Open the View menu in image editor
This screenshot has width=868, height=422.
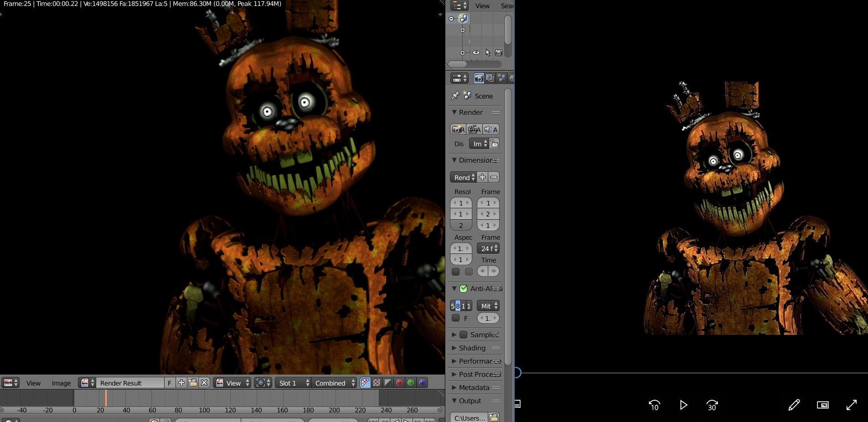pyautogui.click(x=33, y=383)
